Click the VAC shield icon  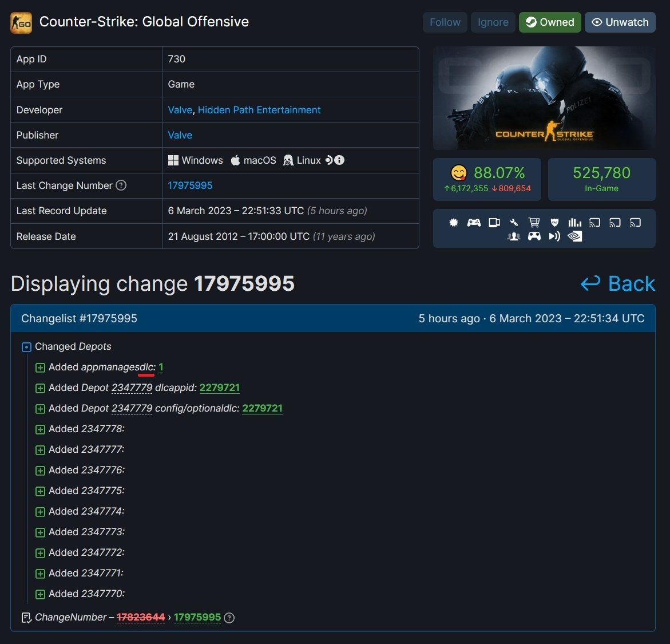click(554, 222)
